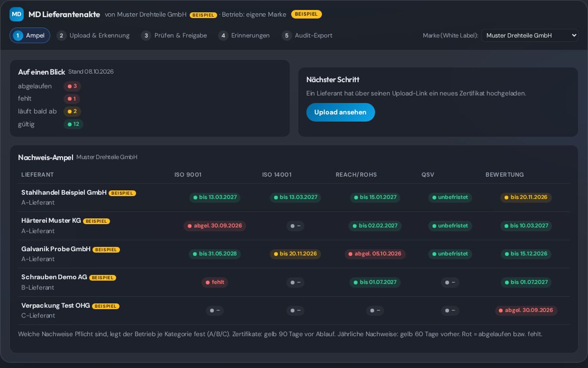Click Stahlhandel's yellow Bewertung pill
Image resolution: width=588 pixels, height=368 pixels.
click(x=526, y=197)
